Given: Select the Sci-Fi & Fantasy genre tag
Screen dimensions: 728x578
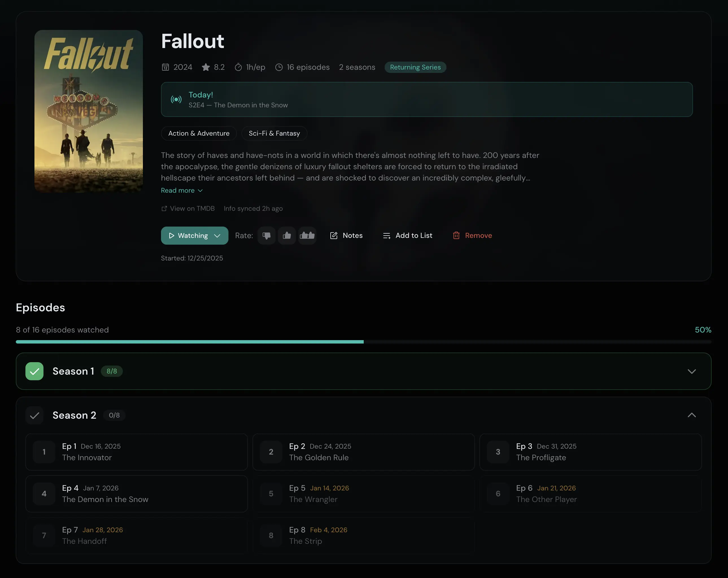Looking at the screenshot, I should point(274,133).
